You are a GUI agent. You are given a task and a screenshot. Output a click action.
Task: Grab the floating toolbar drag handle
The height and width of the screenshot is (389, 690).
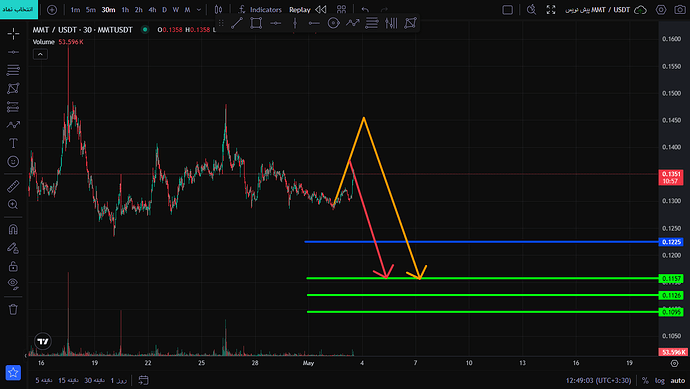[x=221, y=23]
